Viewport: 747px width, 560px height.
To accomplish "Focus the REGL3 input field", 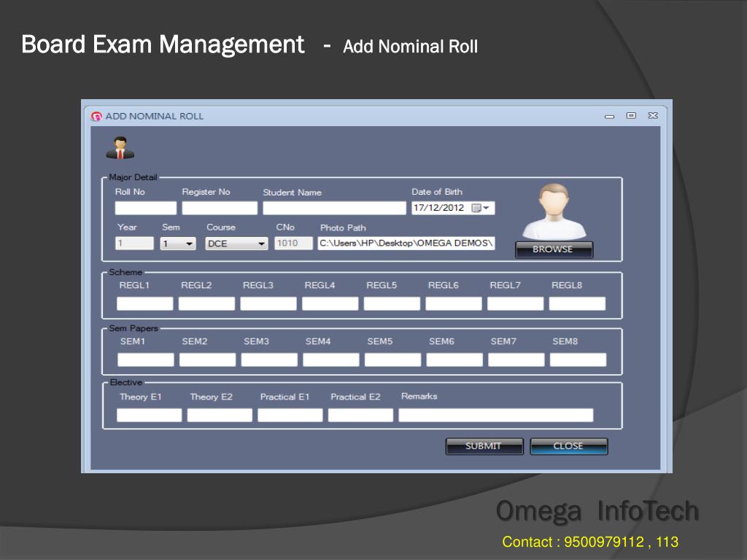I will coord(268,304).
